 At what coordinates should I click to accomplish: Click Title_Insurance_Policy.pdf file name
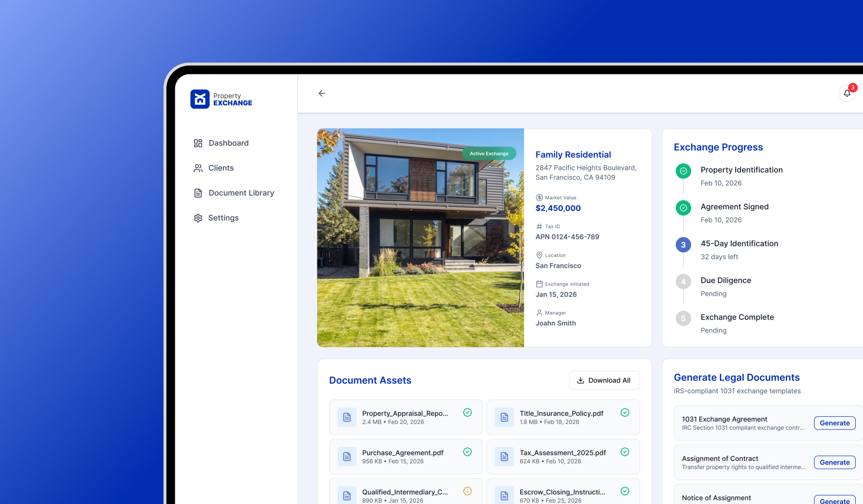tap(561, 413)
